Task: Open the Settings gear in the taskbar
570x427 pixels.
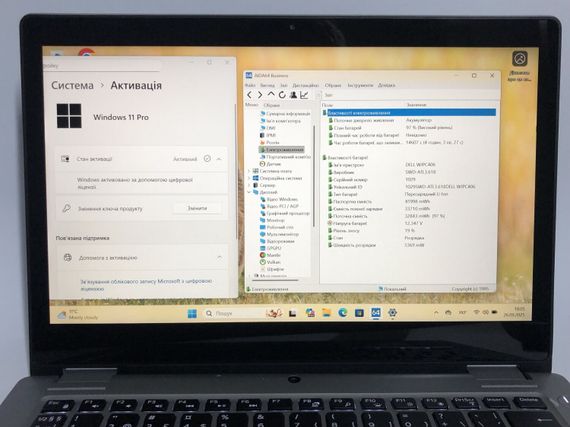Action: [x=392, y=313]
